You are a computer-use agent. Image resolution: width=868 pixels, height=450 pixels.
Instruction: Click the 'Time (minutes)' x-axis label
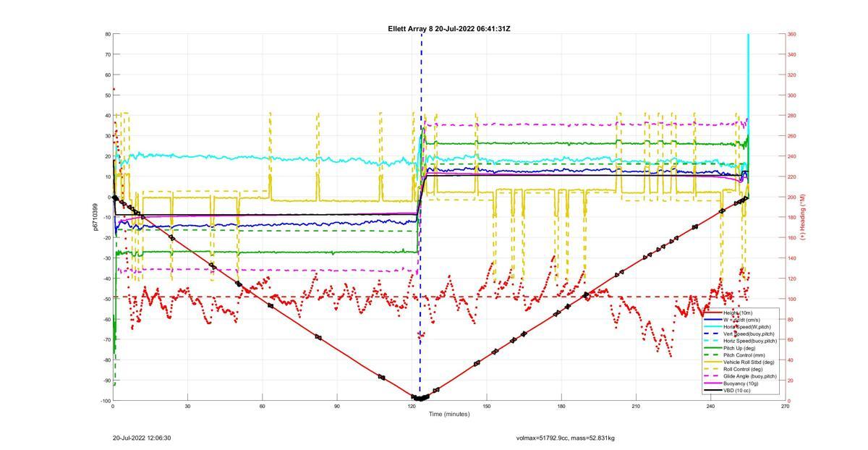click(448, 414)
